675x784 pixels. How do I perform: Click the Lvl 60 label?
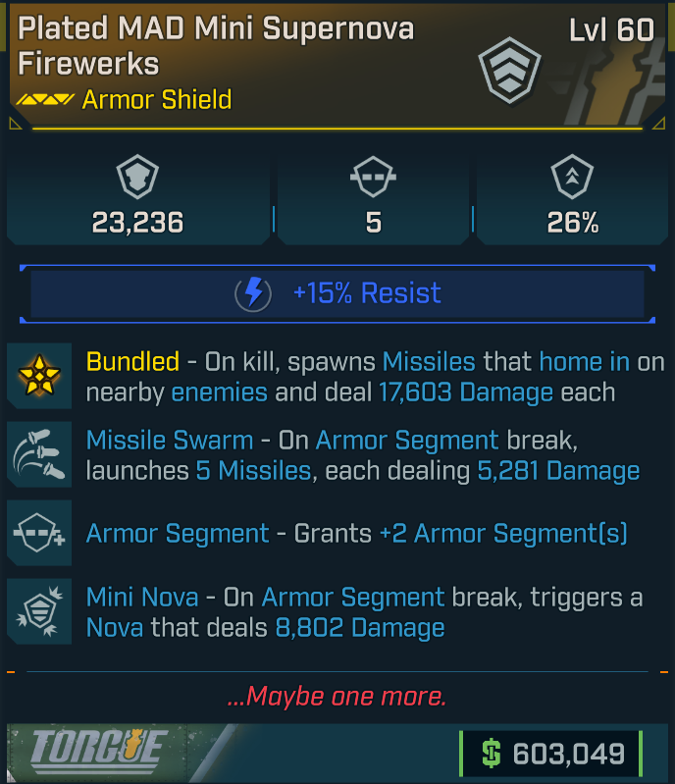click(611, 30)
